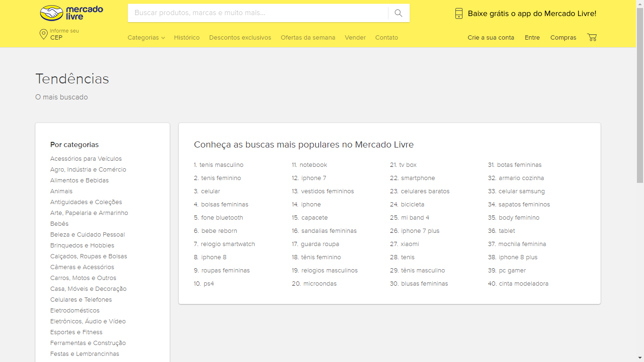This screenshot has width=644, height=362.
Task: Click trending search 'mi band 4'
Action: 415,218
